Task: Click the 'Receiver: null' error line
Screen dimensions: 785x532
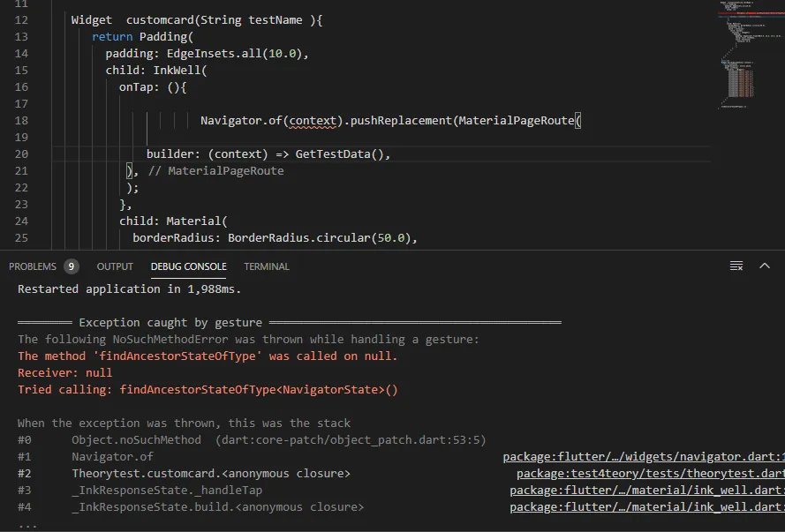Action: pyautogui.click(x=65, y=373)
